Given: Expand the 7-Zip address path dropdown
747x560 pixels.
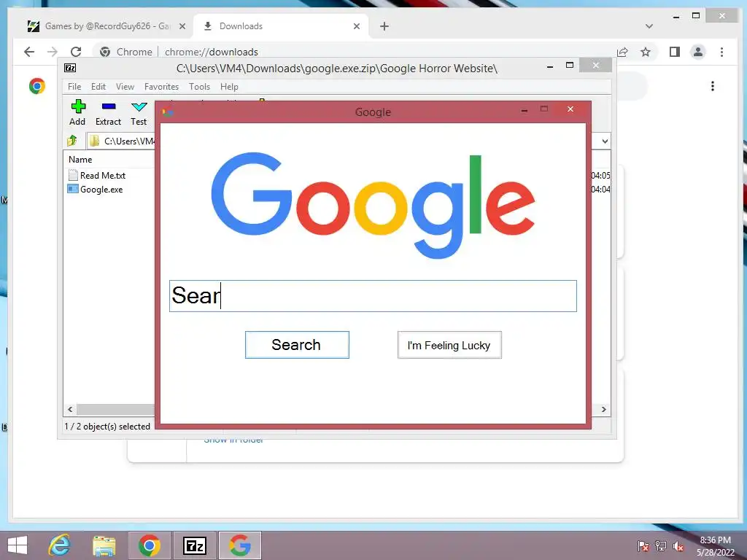Looking at the screenshot, I should (x=605, y=141).
